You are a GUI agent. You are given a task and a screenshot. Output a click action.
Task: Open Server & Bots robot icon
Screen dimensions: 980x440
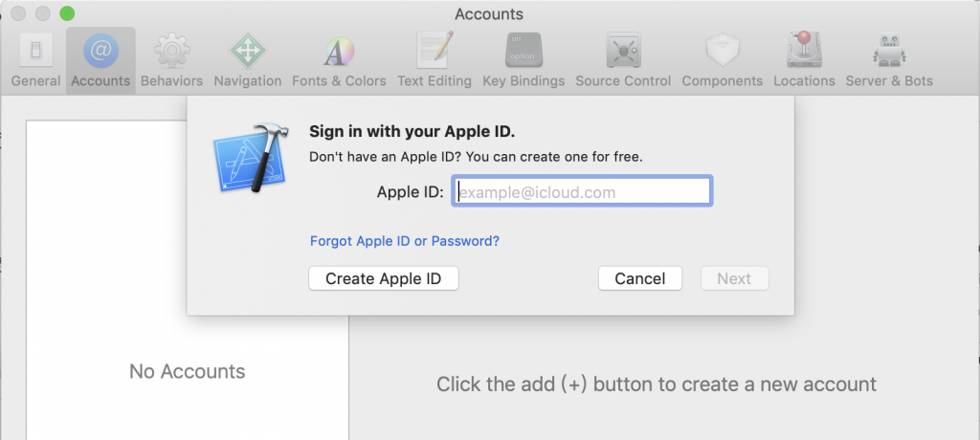point(889,50)
